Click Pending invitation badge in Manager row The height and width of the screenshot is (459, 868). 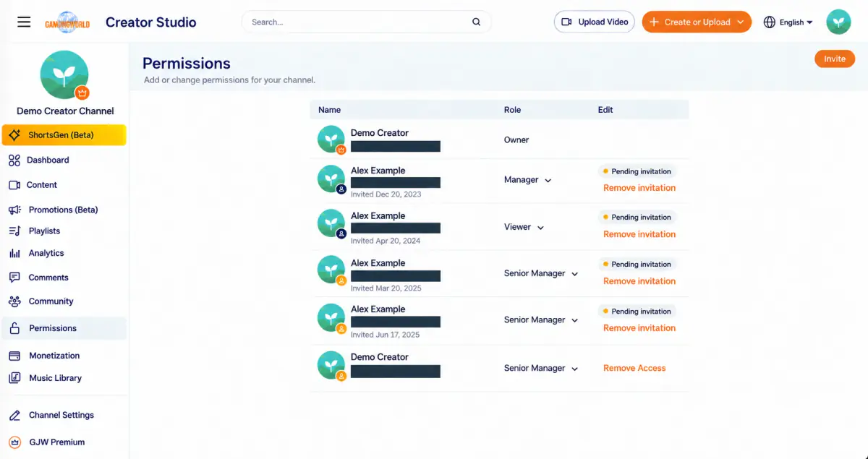pos(637,171)
